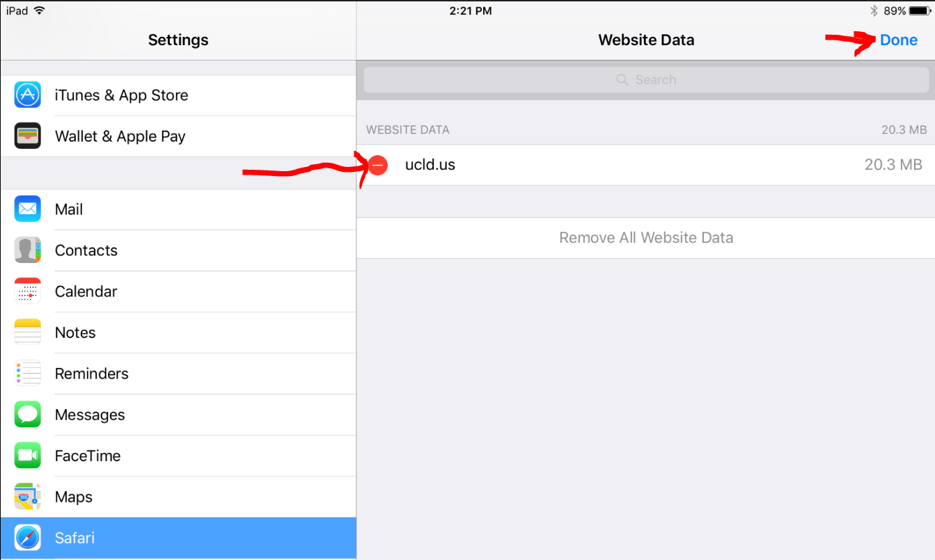The image size is (935, 560).
Task: Tap the FaceTime camera icon
Action: (28, 456)
